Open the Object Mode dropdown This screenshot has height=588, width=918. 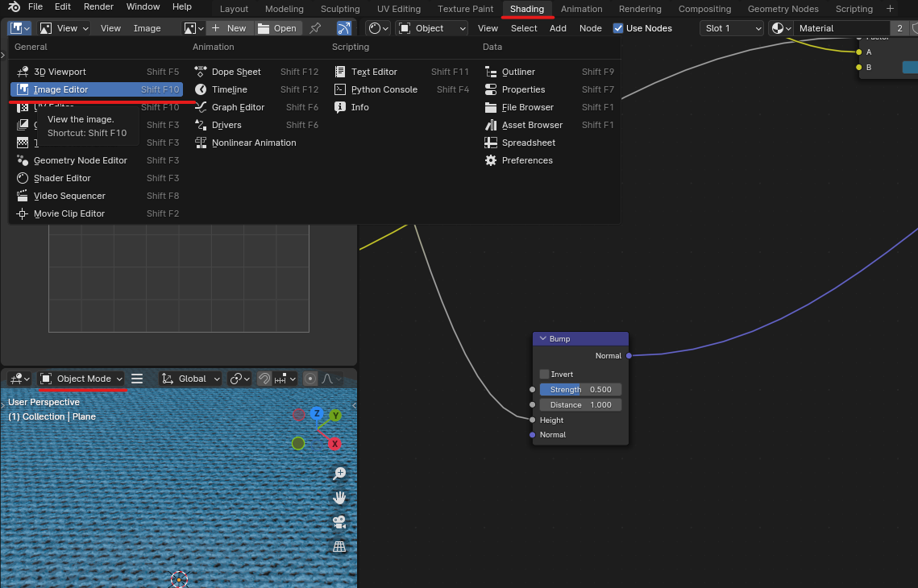81,379
